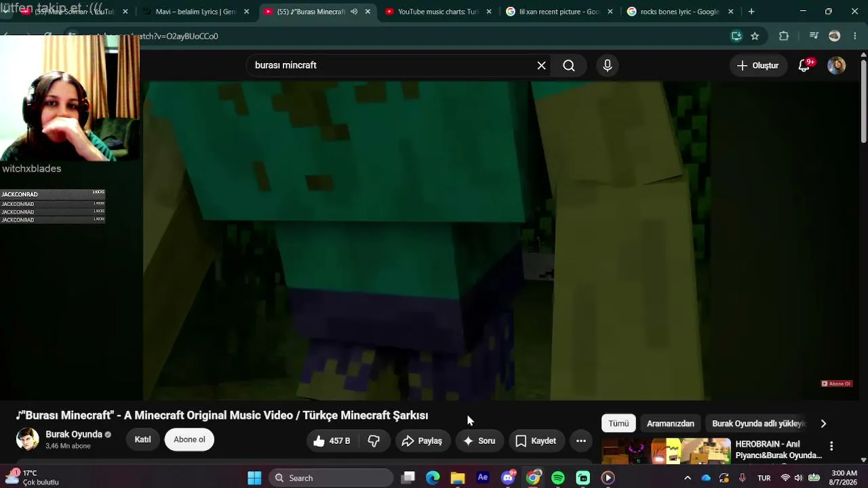Click the Oluştur create button
The height and width of the screenshot is (488, 868).
pyautogui.click(x=758, y=66)
